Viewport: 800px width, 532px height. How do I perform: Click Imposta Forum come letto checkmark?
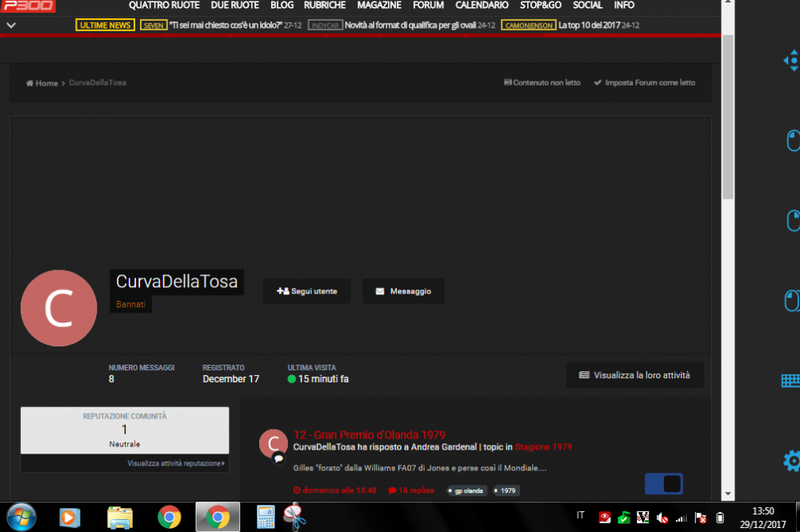click(x=598, y=82)
